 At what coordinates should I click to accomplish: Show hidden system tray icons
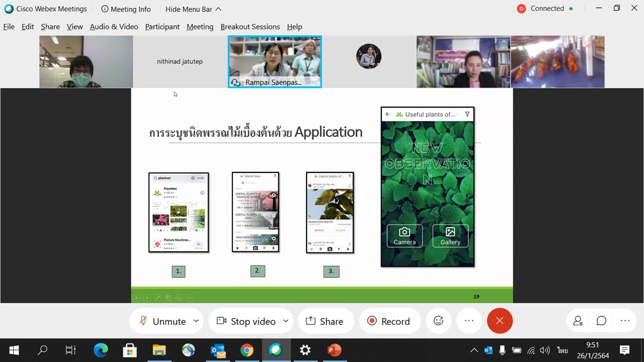474,350
